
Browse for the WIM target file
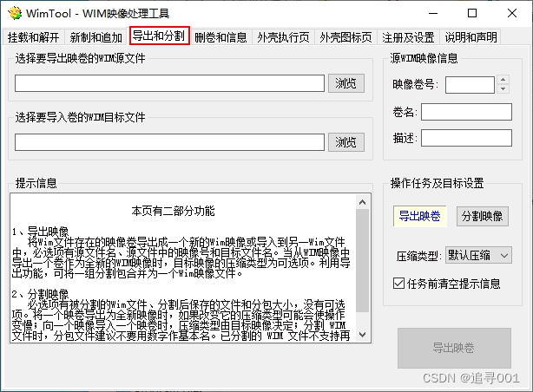[346, 142]
